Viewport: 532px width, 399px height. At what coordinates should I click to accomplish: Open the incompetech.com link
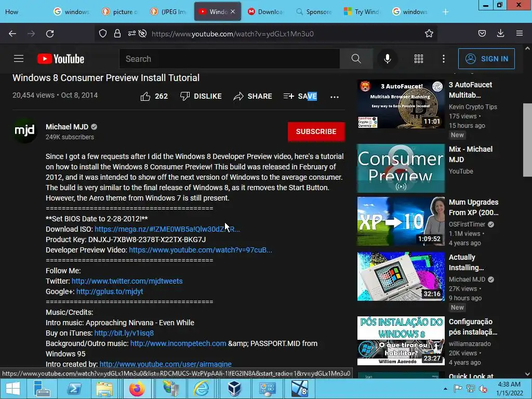(x=178, y=343)
